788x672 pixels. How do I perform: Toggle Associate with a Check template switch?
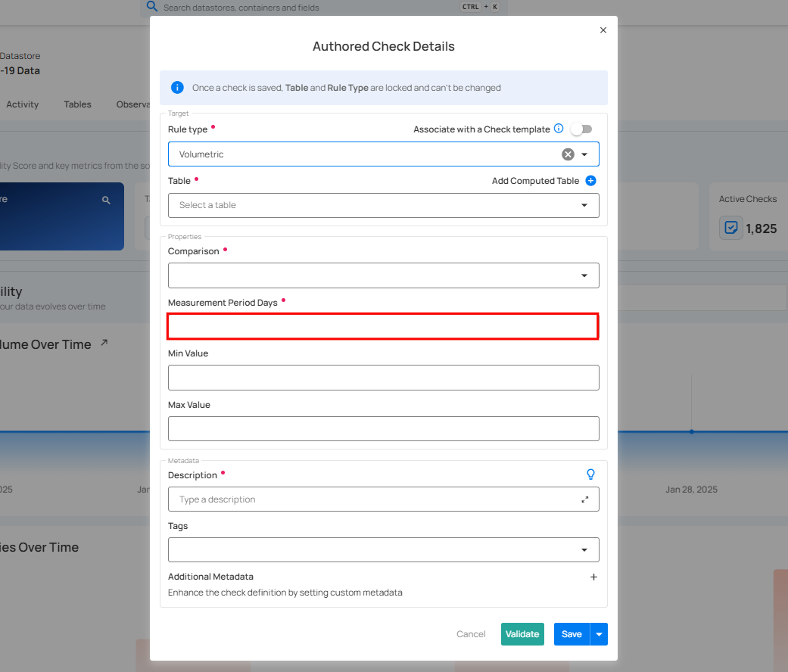[581, 129]
